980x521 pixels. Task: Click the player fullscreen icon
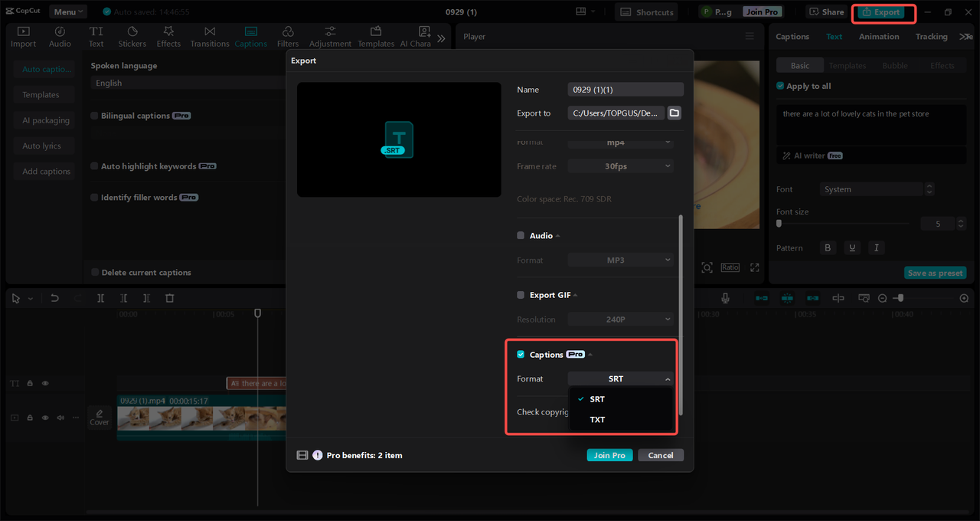point(754,267)
